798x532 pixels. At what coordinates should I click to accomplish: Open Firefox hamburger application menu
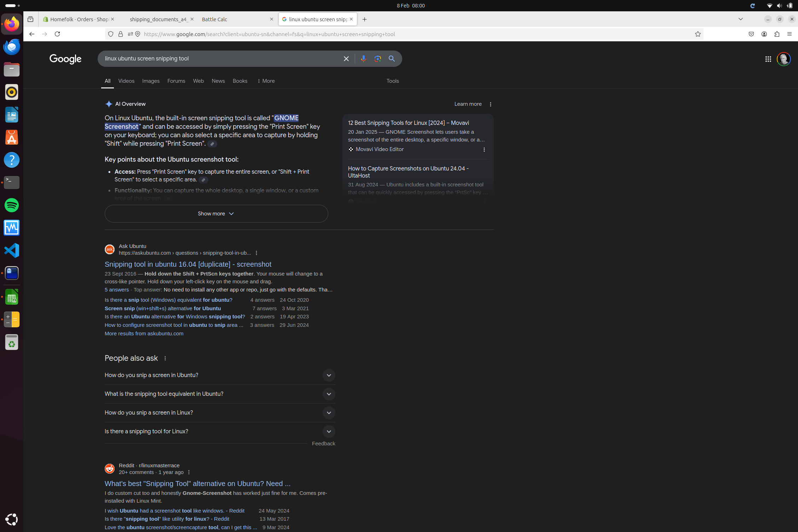pyautogui.click(x=790, y=34)
